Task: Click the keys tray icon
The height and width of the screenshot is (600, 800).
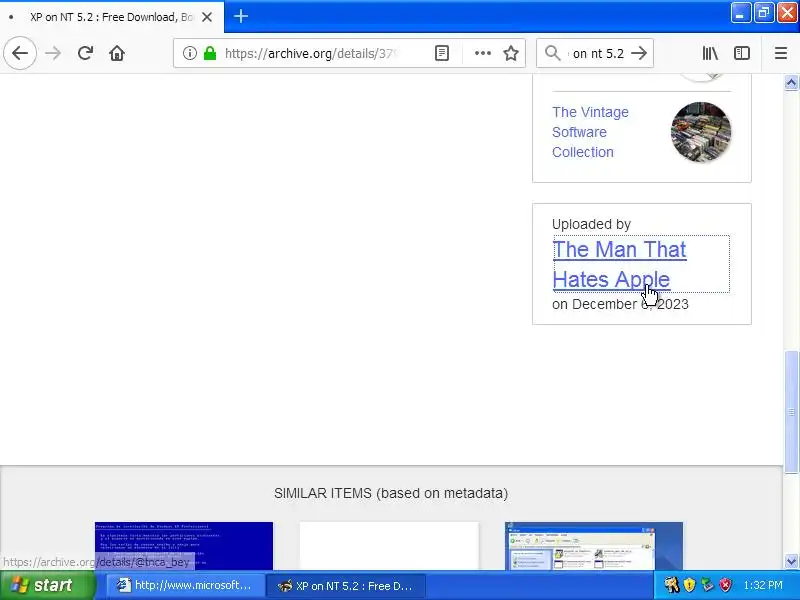Action: coord(671,585)
